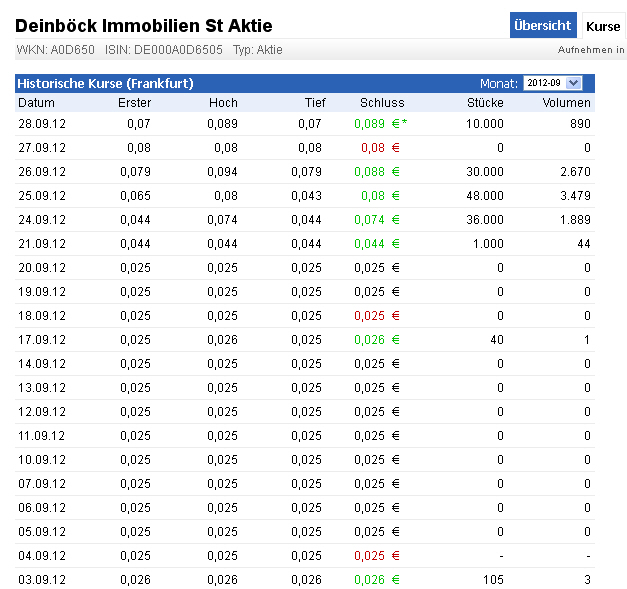Select the date cell 03.09.12
Image resolution: width=627 pixels, height=589 pixels.
pyautogui.click(x=42, y=580)
